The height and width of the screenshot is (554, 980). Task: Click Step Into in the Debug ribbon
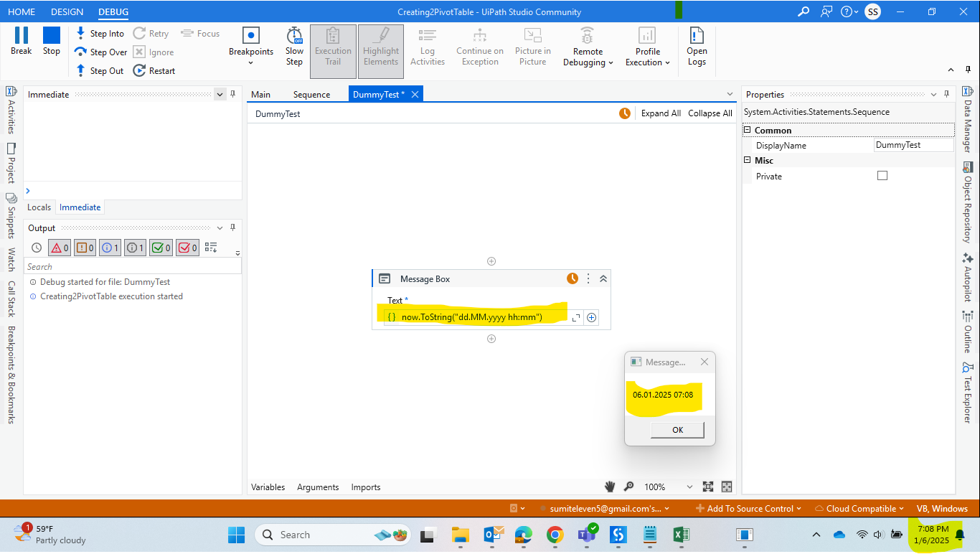coord(100,34)
